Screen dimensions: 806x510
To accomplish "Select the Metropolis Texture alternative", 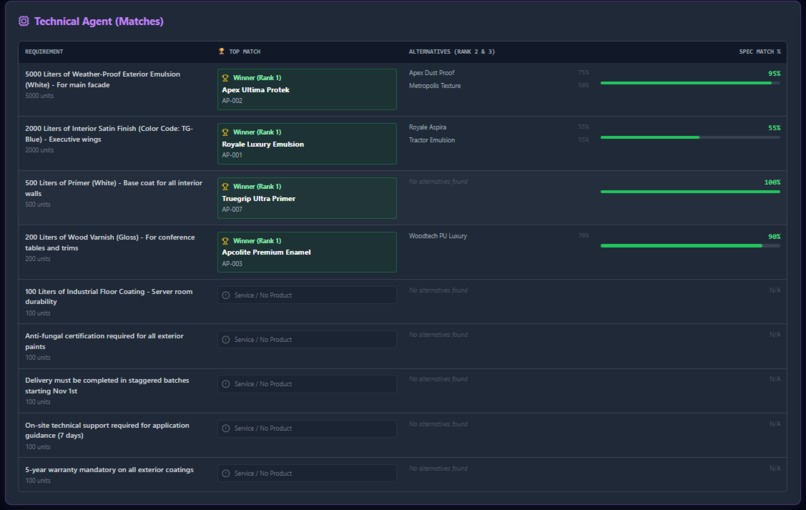I will pyautogui.click(x=435, y=86).
